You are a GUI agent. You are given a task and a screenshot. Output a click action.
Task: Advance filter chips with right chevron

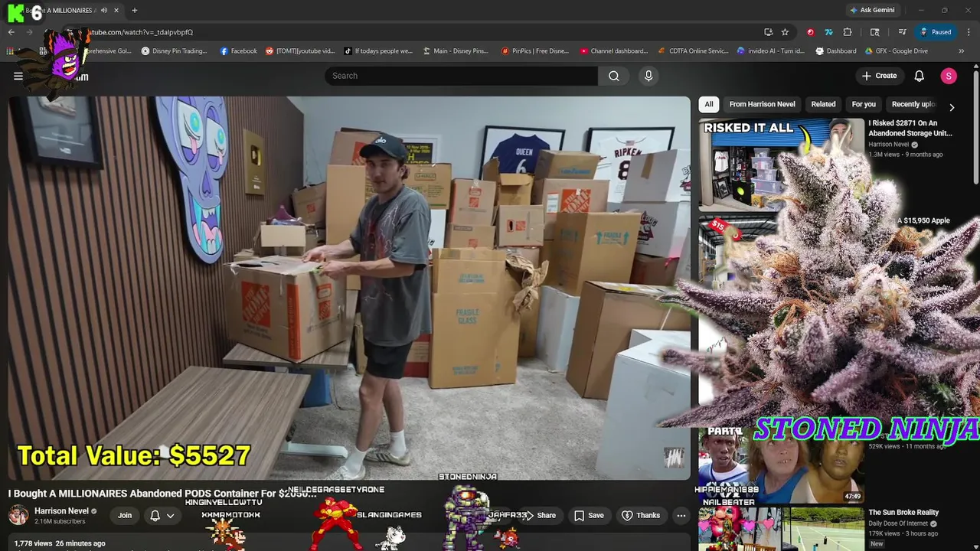pos(952,108)
